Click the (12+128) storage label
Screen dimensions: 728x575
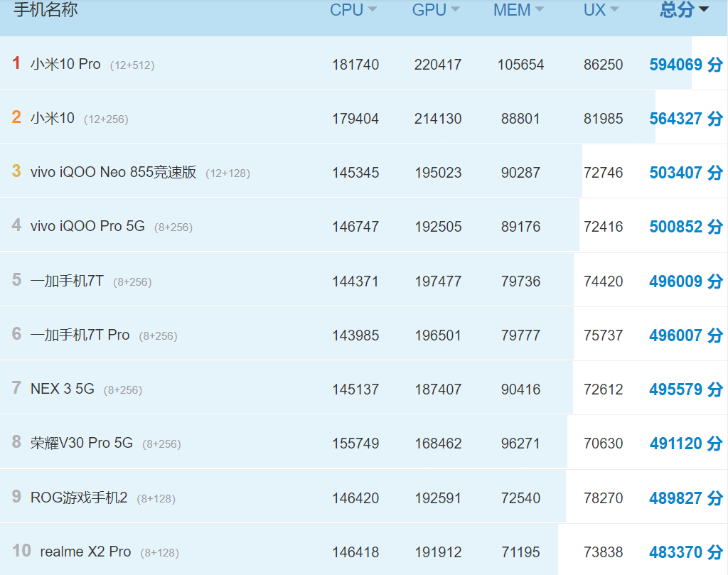point(228,173)
